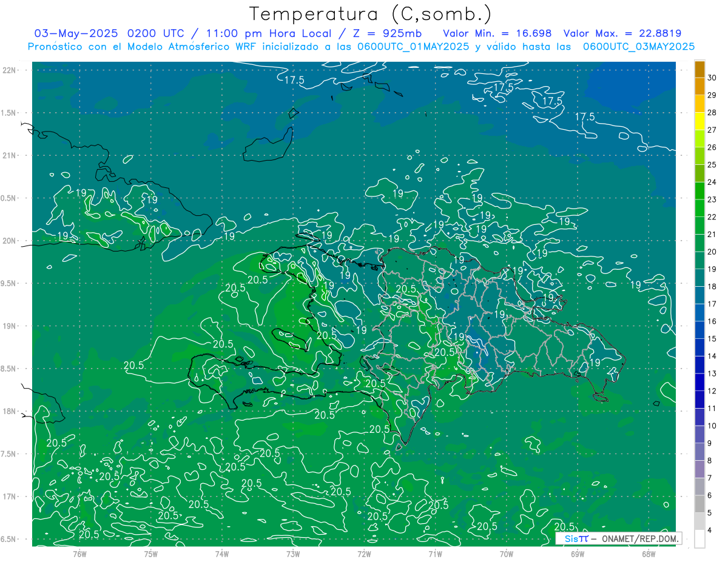The width and height of the screenshot is (728, 562).
Task: Click the "73W" longitude label
Action: pyautogui.click(x=293, y=553)
